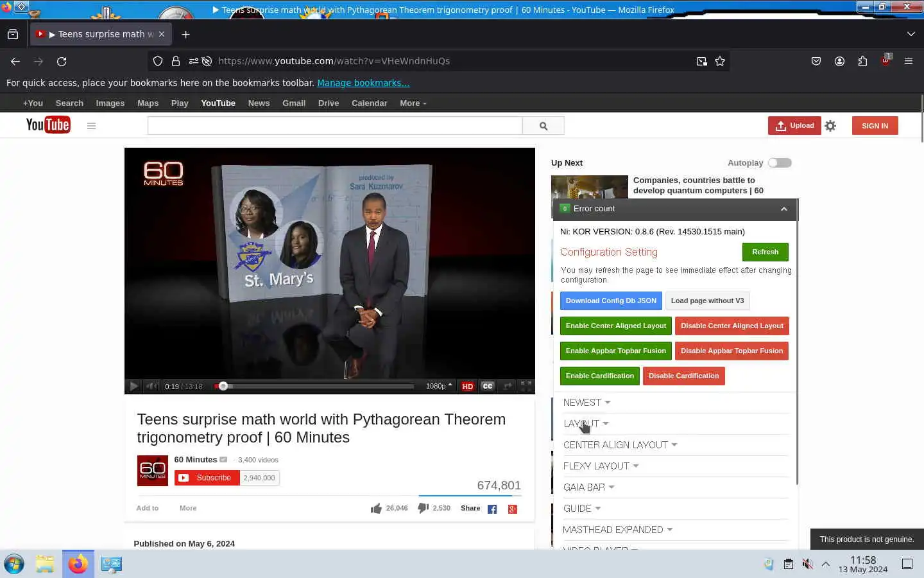The height and width of the screenshot is (578, 924).
Task: Open the YouTube guide hamburger menu
Action: 91,126
